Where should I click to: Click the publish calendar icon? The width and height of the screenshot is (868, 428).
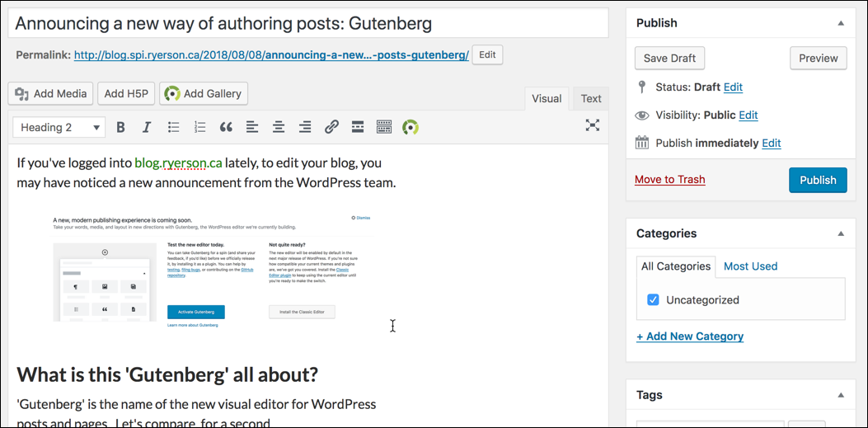641,143
